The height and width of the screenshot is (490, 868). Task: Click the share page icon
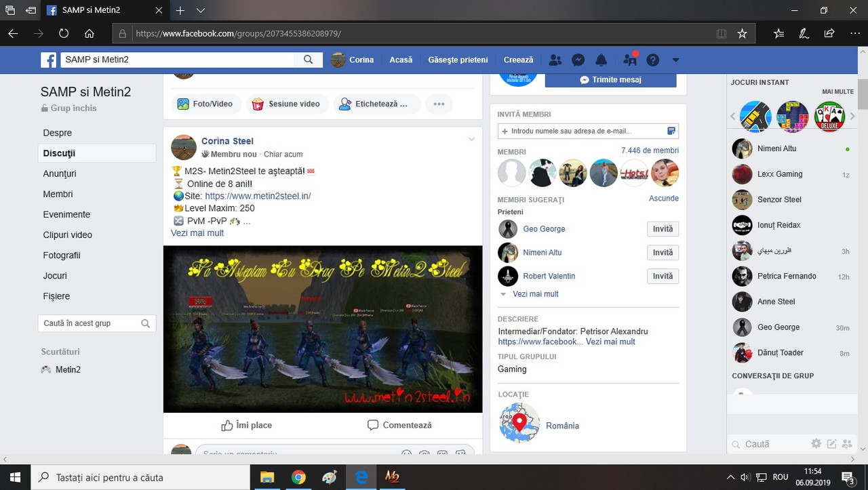click(x=829, y=33)
